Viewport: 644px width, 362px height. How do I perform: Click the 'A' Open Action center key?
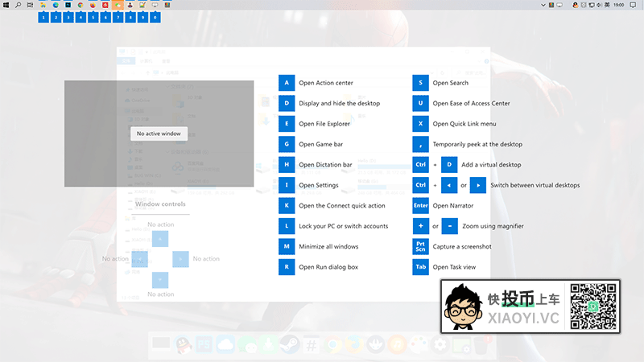(x=287, y=83)
